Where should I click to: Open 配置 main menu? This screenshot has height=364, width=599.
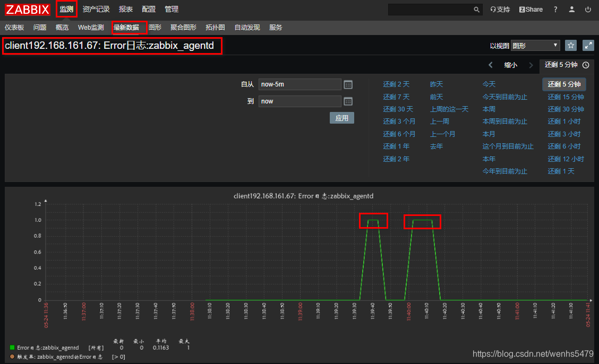(x=149, y=9)
